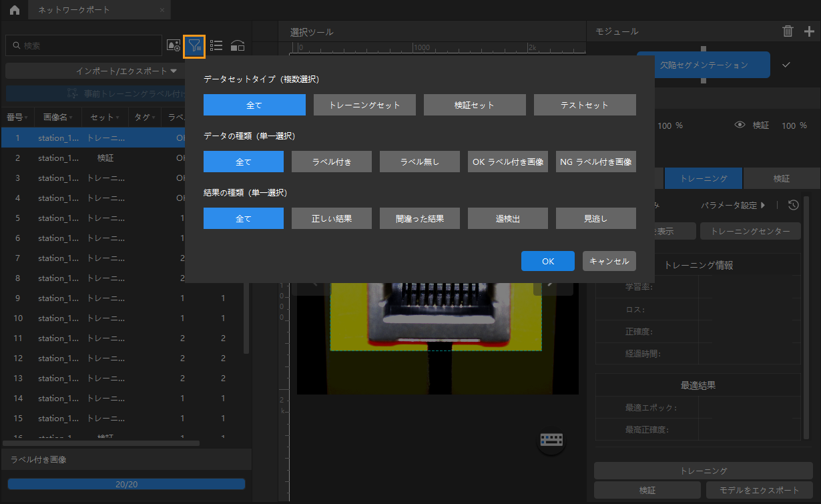821x504 pixels.
Task: Open the セット column filter arrow
Action: (x=117, y=117)
